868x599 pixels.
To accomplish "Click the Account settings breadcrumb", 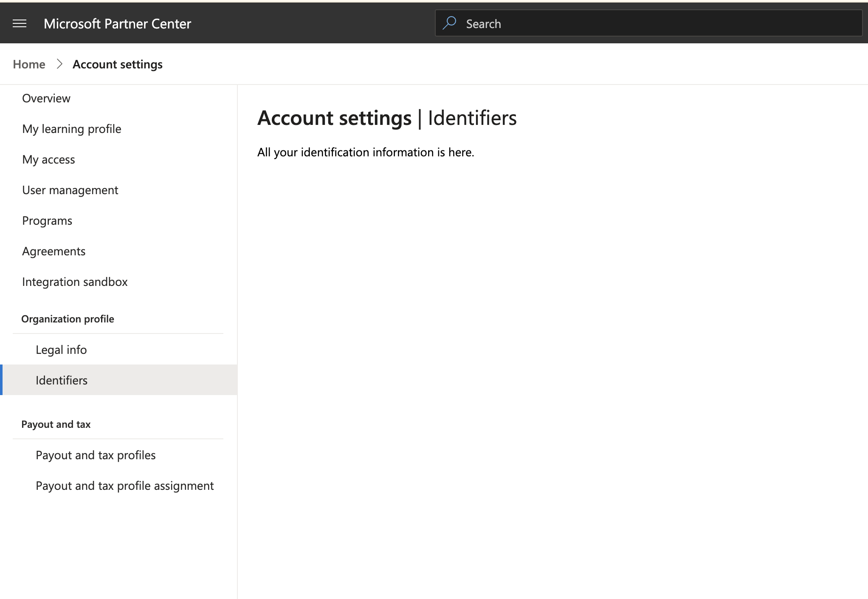I will (x=118, y=64).
